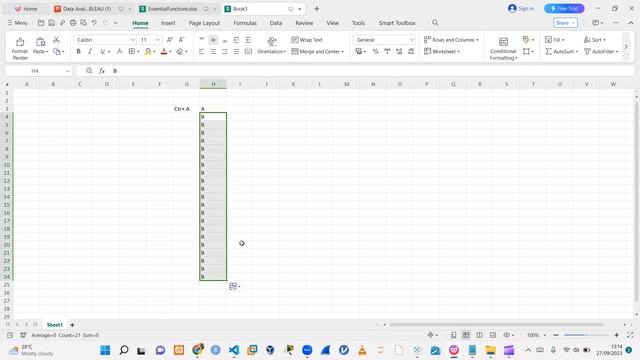Screen dimensions: 640x360
Task: Click the Sign in link
Action: point(521,9)
